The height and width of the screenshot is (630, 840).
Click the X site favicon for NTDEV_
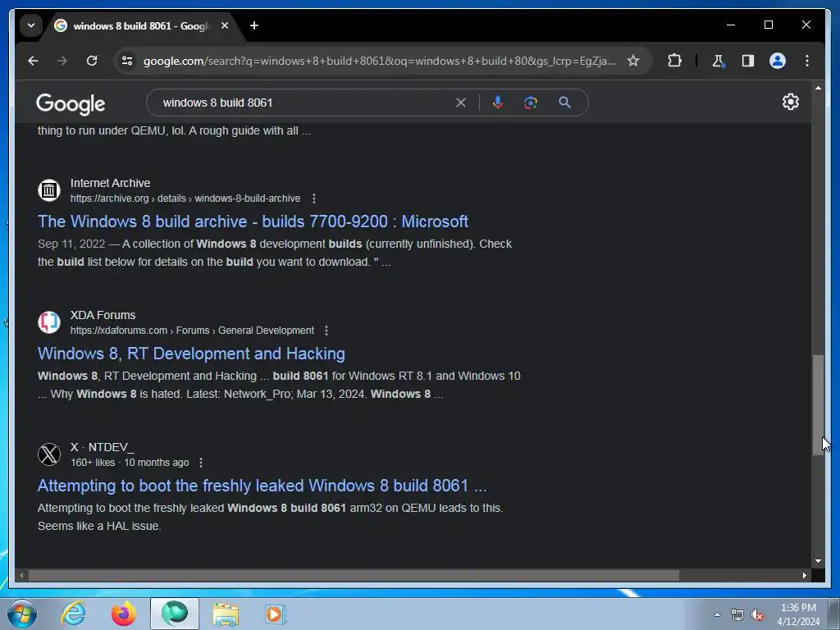click(49, 454)
